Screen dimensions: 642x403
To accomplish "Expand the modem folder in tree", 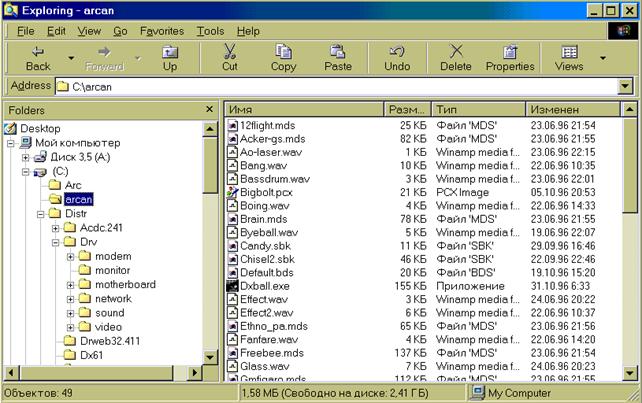I will pyautogui.click(x=71, y=256).
